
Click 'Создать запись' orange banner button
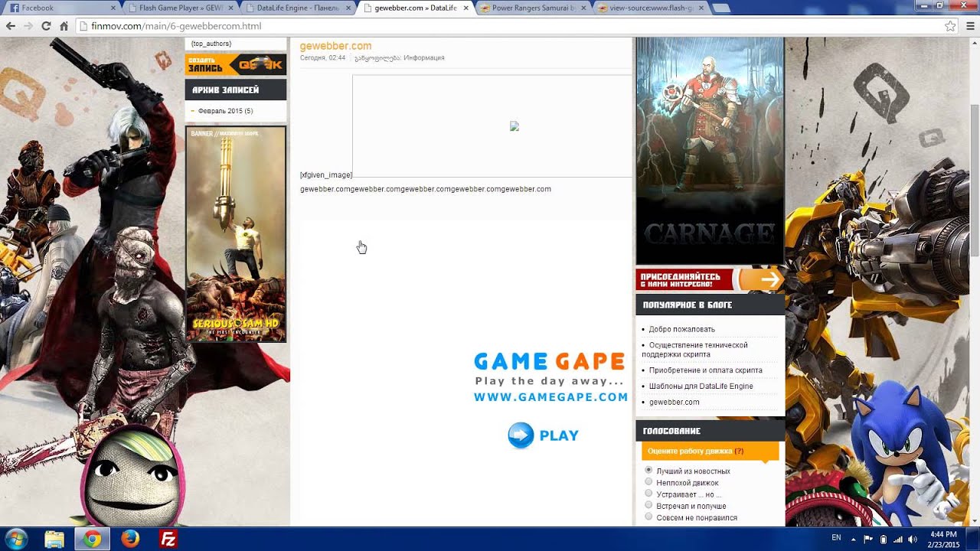point(236,65)
